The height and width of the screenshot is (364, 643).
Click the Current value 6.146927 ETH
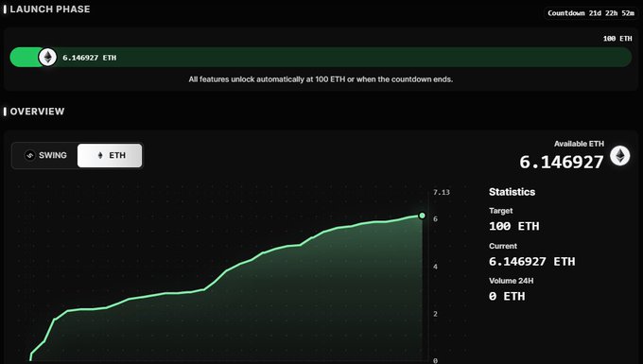(531, 262)
